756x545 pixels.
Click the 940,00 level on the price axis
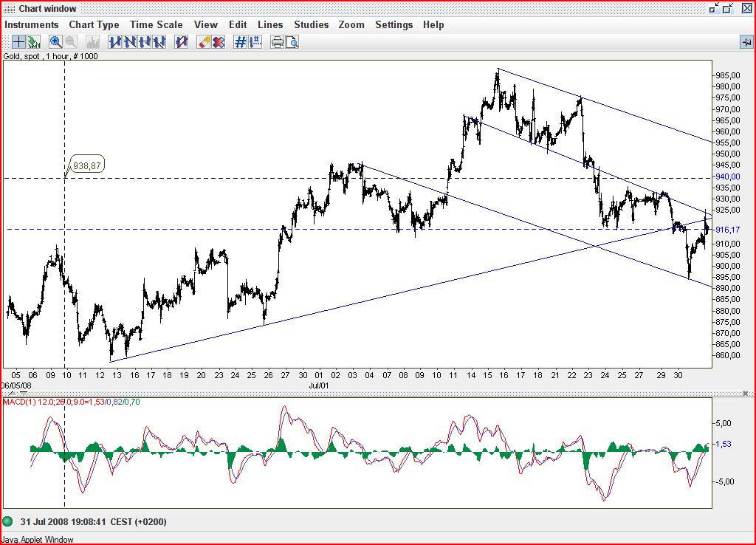point(727,176)
